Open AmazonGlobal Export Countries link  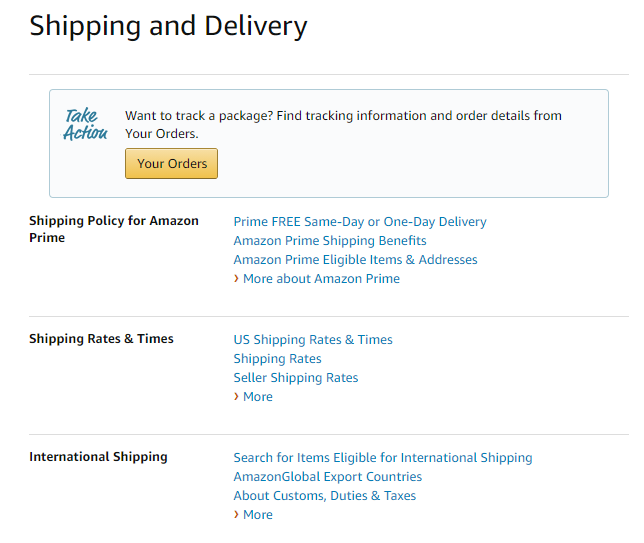328,477
